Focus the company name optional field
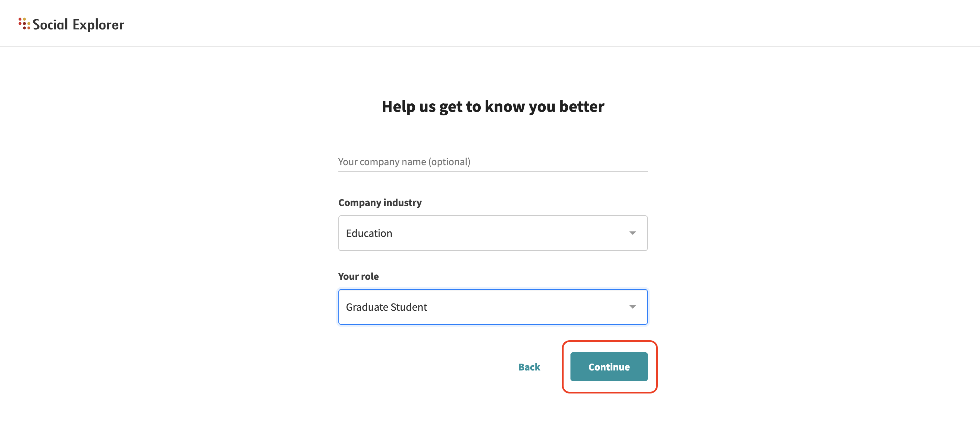 coord(492,162)
